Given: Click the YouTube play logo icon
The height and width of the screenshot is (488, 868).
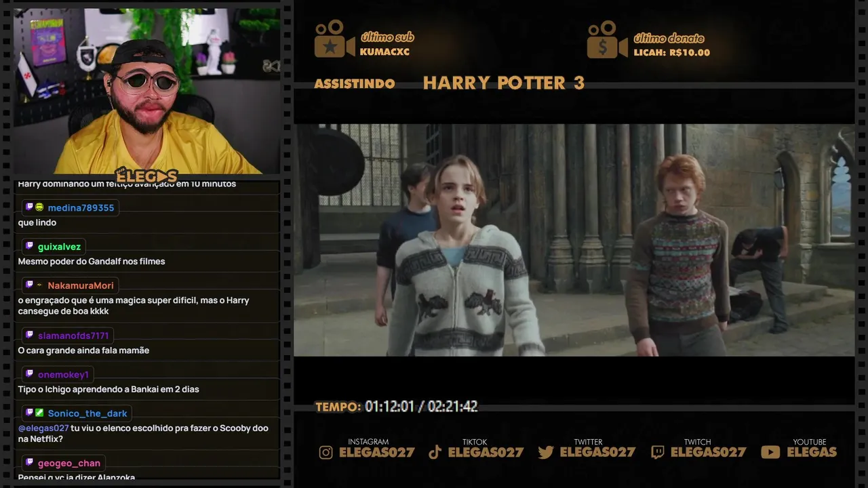Looking at the screenshot, I should pos(770,452).
